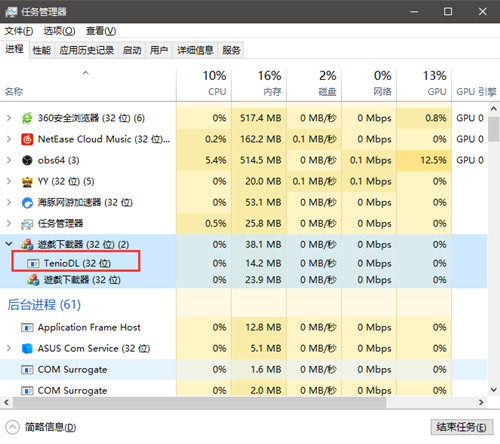Click the vertical scrollbar down arrow

click(494, 389)
